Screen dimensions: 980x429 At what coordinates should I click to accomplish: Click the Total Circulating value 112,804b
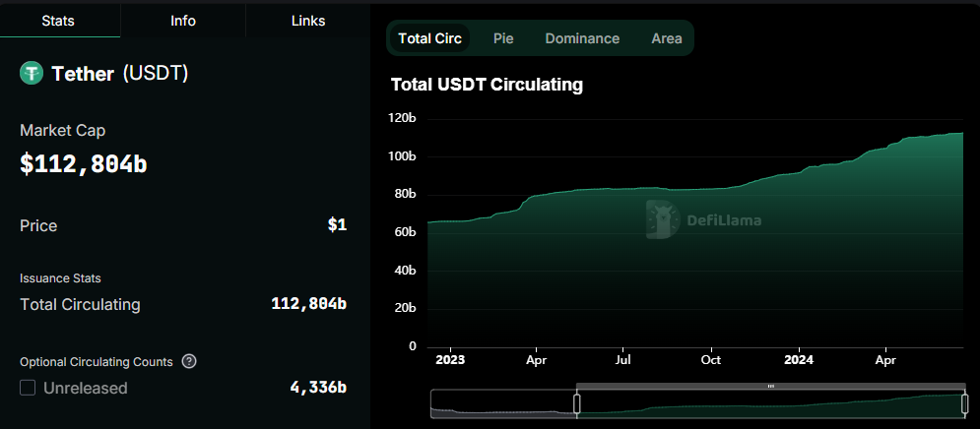[x=308, y=304]
